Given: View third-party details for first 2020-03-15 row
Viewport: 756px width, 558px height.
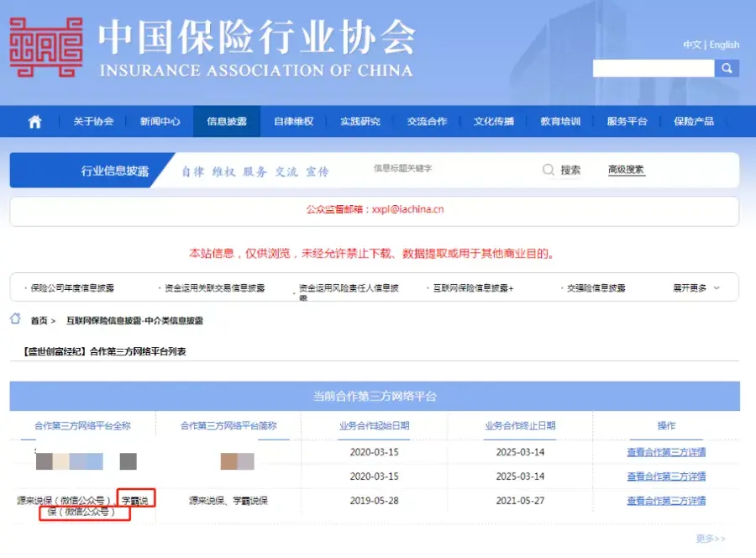Looking at the screenshot, I should pos(666,452).
